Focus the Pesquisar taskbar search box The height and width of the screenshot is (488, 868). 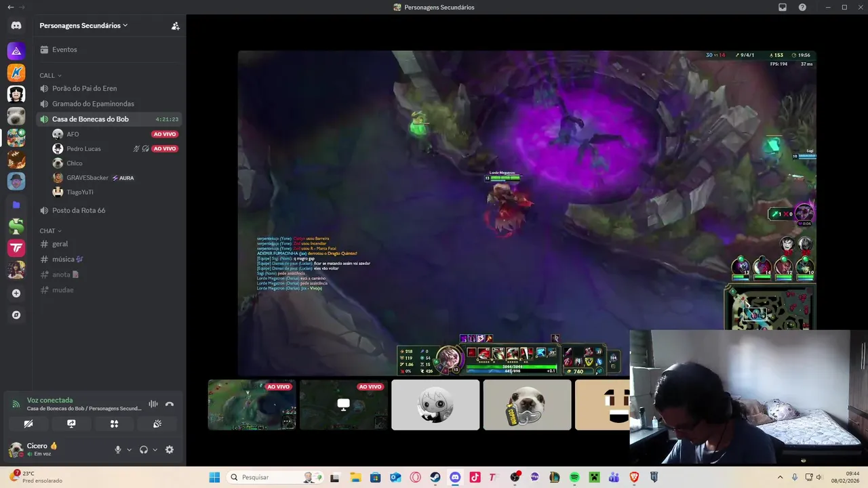tap(273, 477)
